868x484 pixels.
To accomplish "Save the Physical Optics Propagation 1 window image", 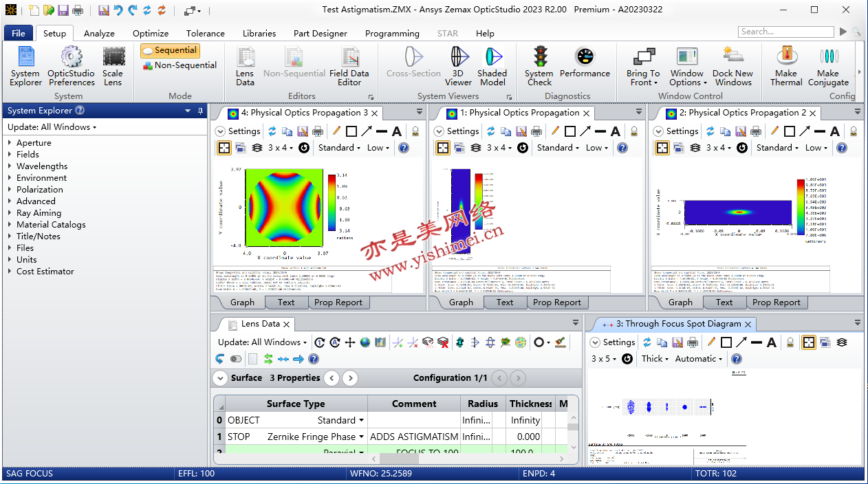I will coord(521,131).
